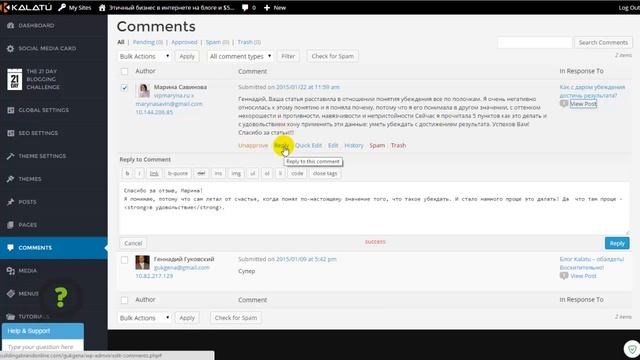Click the code quicktag button
The image size is (640, 360).
(297, 173)
